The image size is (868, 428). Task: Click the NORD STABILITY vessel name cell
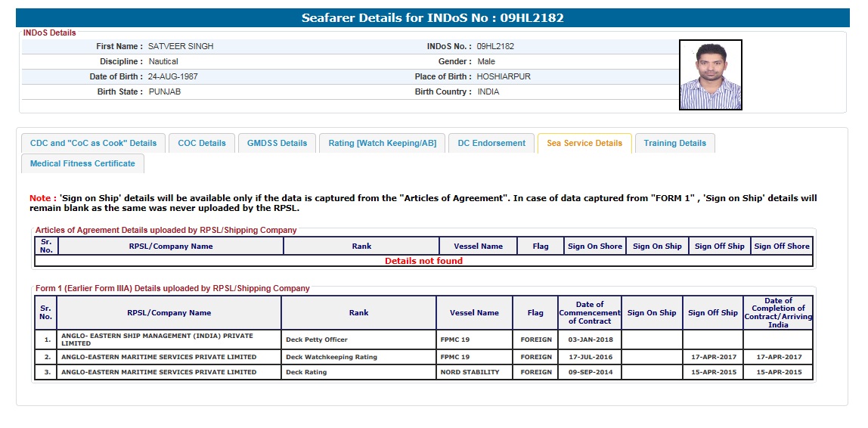(470, 372)
